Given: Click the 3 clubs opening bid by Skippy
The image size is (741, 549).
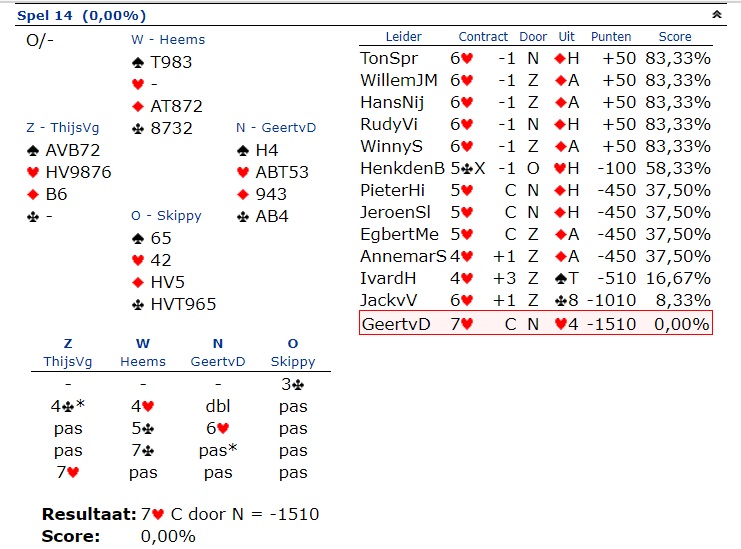Looking at the screenshot, I should (293, 384).
